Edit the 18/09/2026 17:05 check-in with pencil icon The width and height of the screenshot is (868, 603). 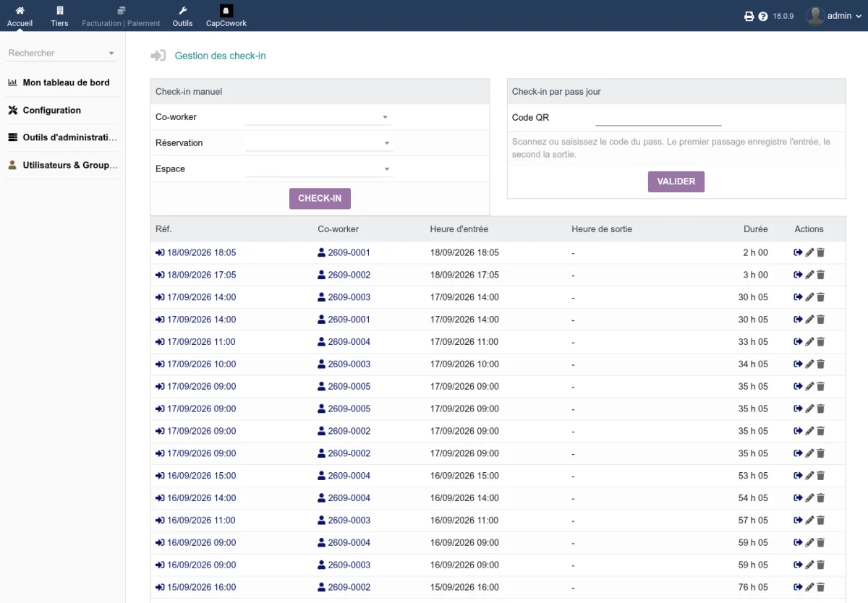809,275
